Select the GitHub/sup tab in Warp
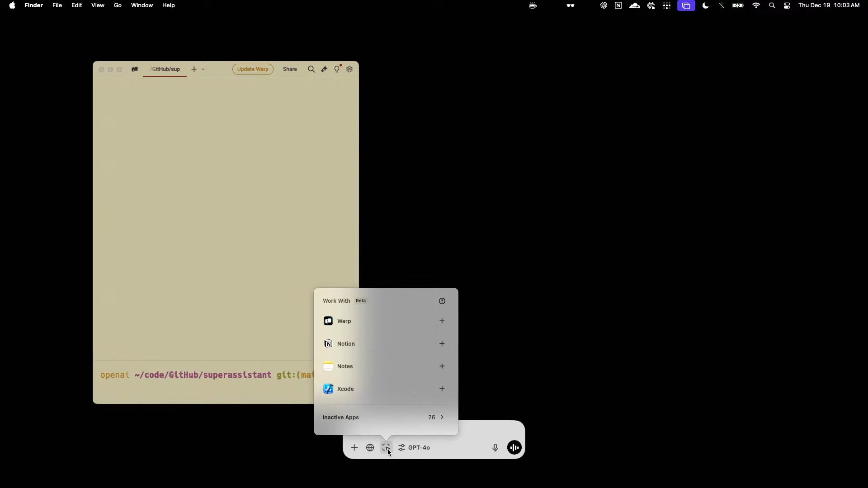The height and width of the screenshot is (488, 868). point(165,69)
